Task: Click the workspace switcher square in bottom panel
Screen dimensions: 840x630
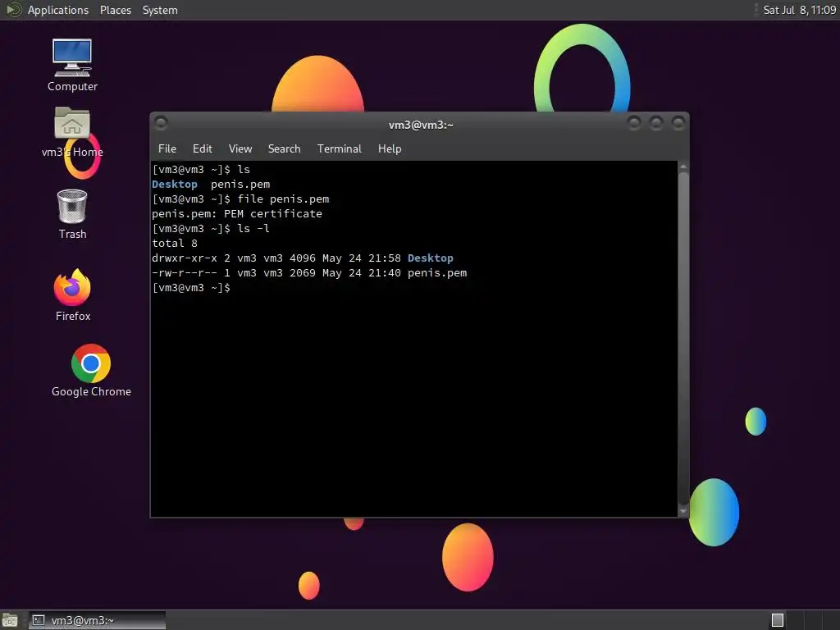Action: coord(778,620)
